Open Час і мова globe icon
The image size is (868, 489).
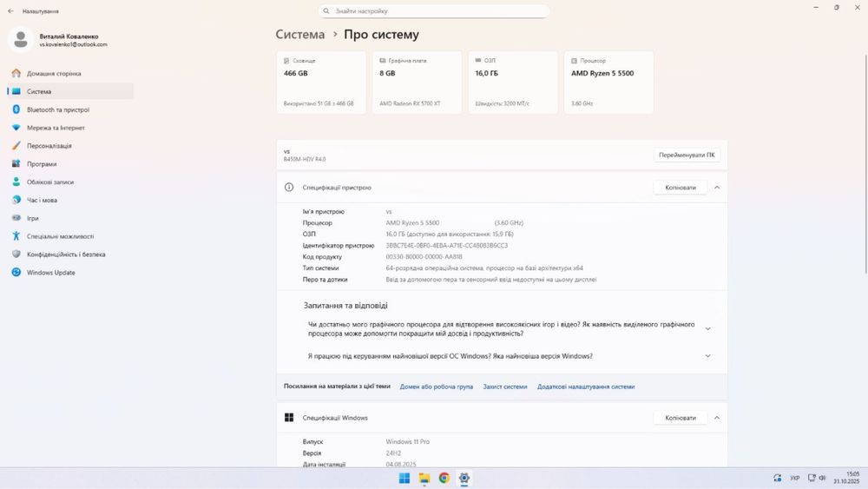point(16,200)
